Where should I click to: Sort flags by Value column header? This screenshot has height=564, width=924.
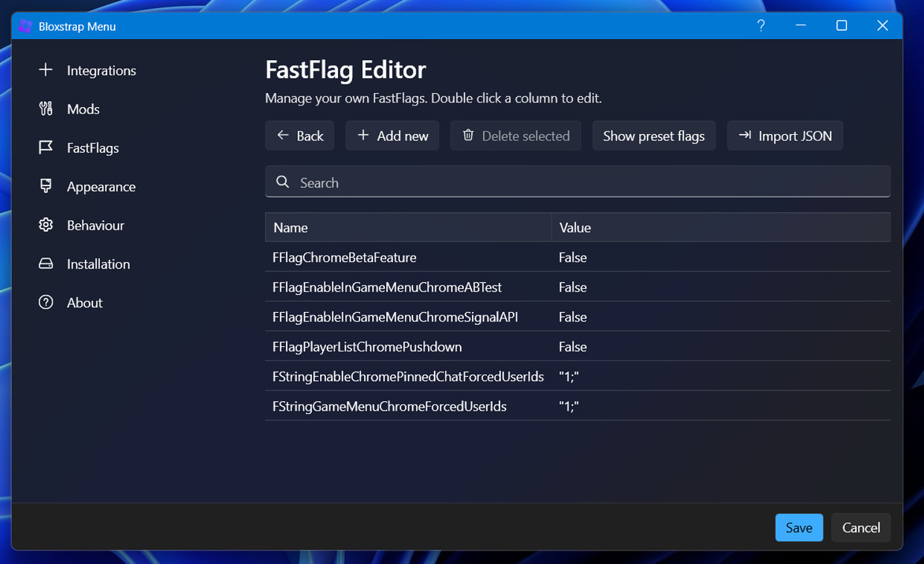(x=720, y=228)
